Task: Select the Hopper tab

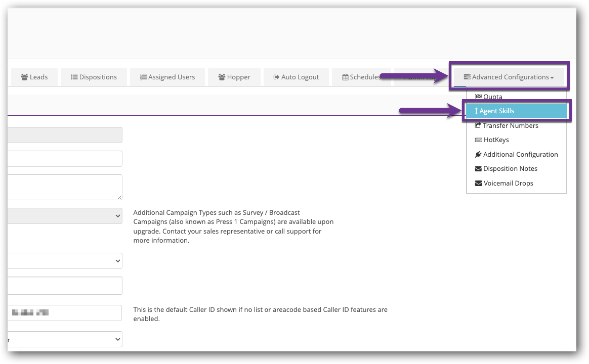Action: click(234, 77)
